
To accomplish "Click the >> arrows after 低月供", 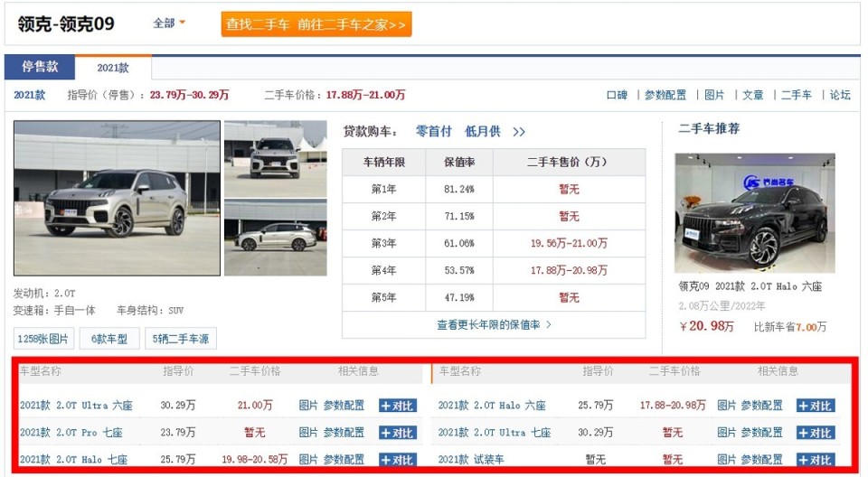I will pos(519,132).
